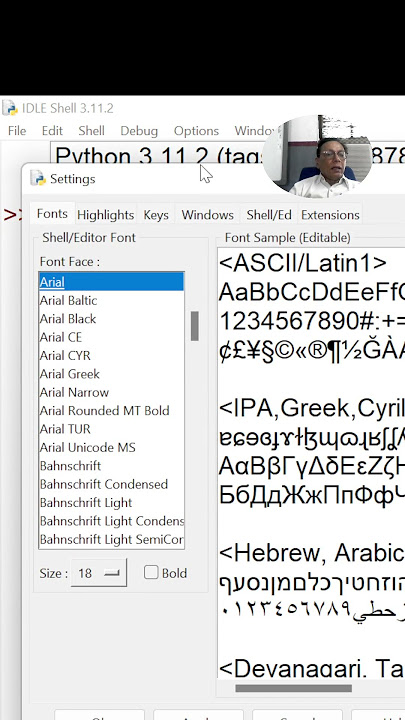The width and height of the screenshot is (405, 720).
Task: Select Arial Greek font
Action: (112, 374)
